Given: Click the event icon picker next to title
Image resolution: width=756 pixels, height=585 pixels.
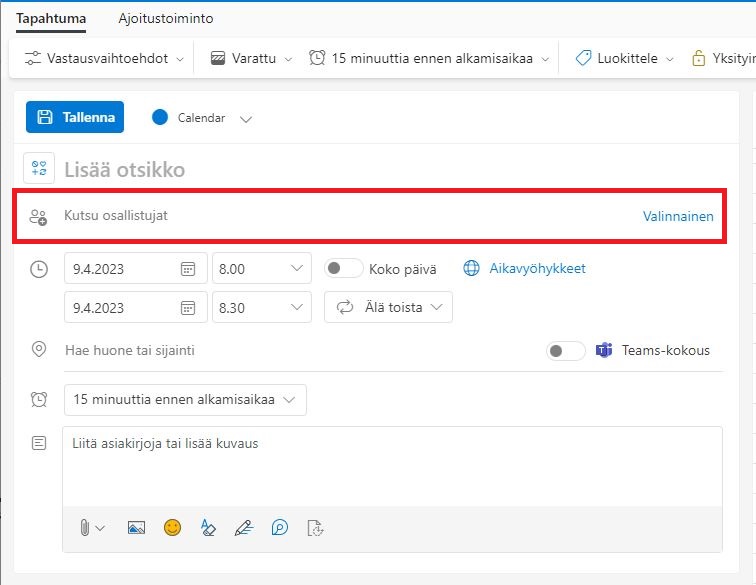Looking at the screenshot, I should (x=39, y=168).
